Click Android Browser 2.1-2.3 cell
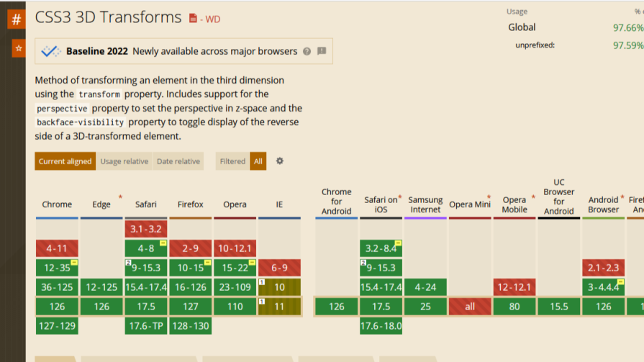Screen dimensions: 644x362 click(603, 268)
